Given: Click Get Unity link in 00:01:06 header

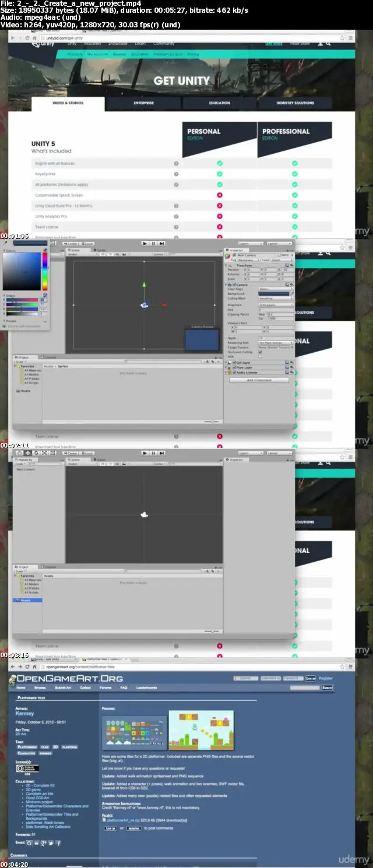Looking at the screenshot, I should (x=274, y=44).
